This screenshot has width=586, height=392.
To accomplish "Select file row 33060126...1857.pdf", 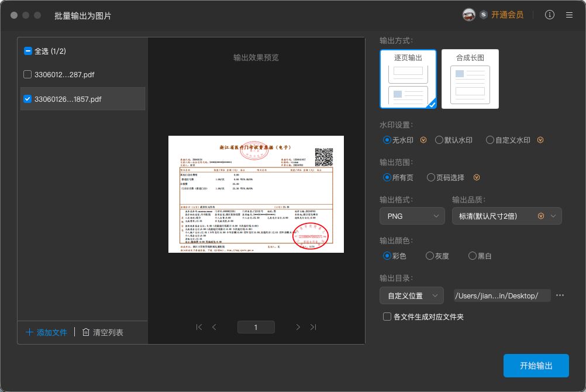I will click(83, 99).
